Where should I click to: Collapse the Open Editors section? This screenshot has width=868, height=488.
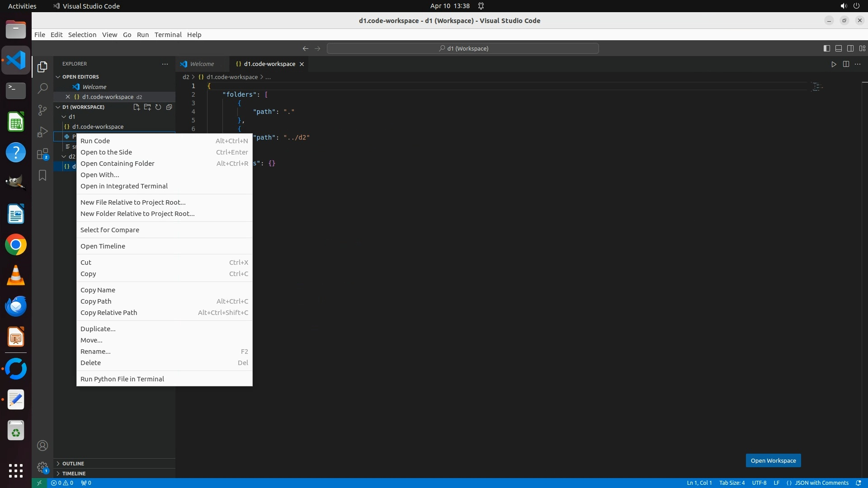pyautogui.click(x=80, y=77)
